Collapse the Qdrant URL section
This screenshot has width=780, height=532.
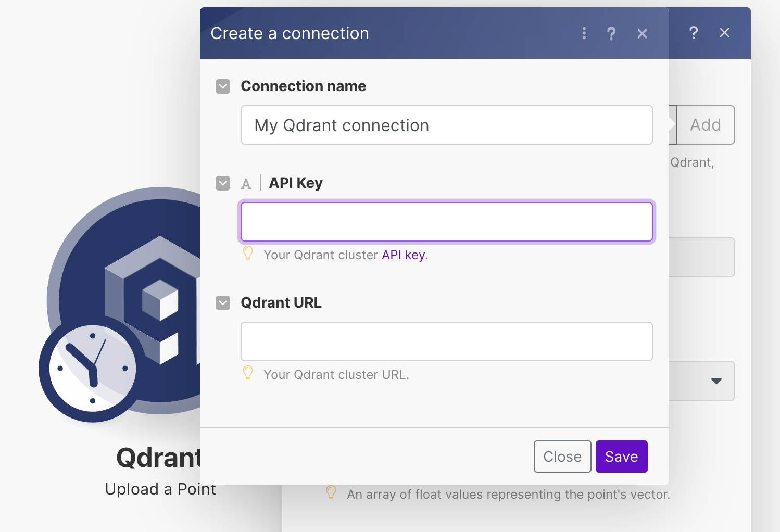[x=223, y=302]
